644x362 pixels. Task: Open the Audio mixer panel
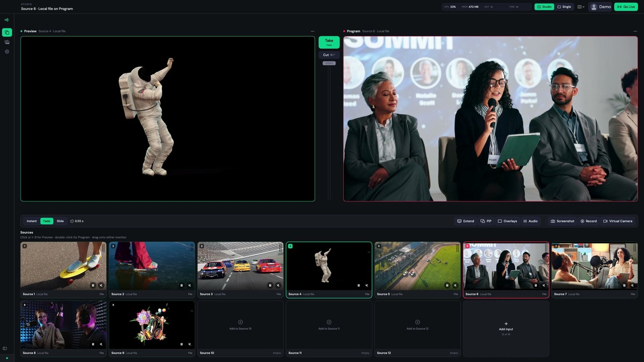click(x=530, y=221)
